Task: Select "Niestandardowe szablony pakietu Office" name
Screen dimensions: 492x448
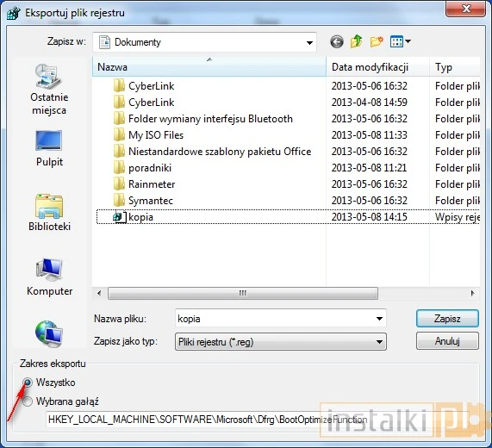Action: pyautogui.click(x=220, y=152)
